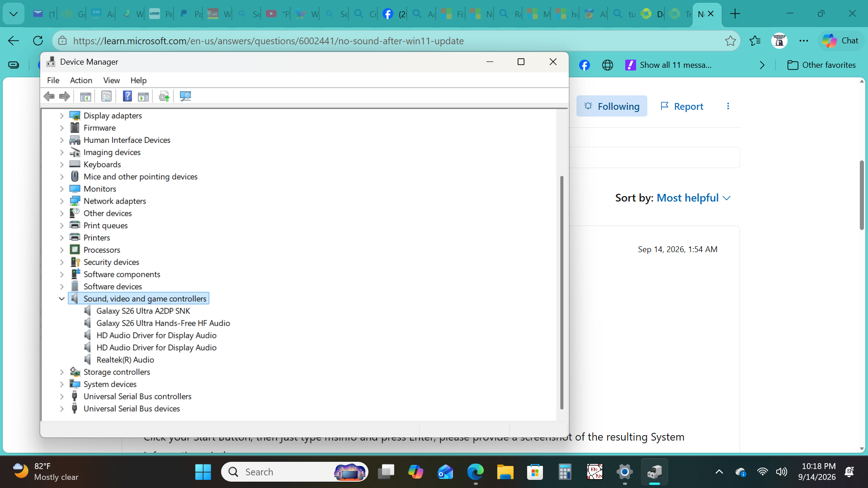Click the Monitors category icon

tap(75, 189)
